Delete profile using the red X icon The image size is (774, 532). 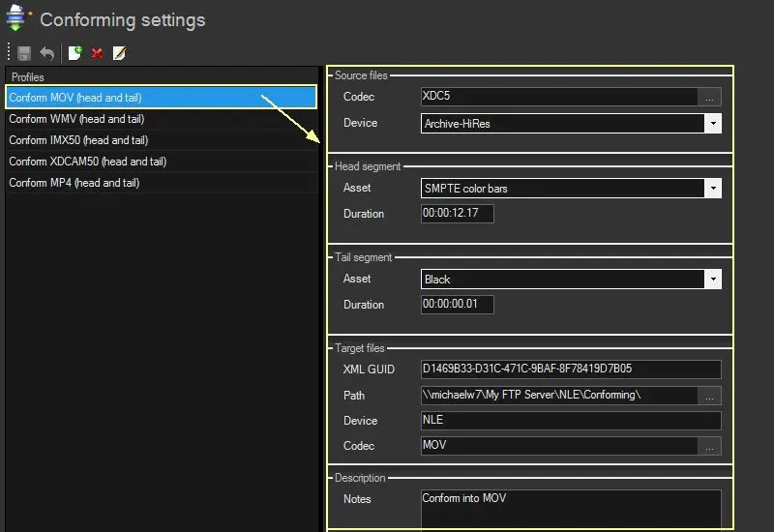click(x=97, y=53)
